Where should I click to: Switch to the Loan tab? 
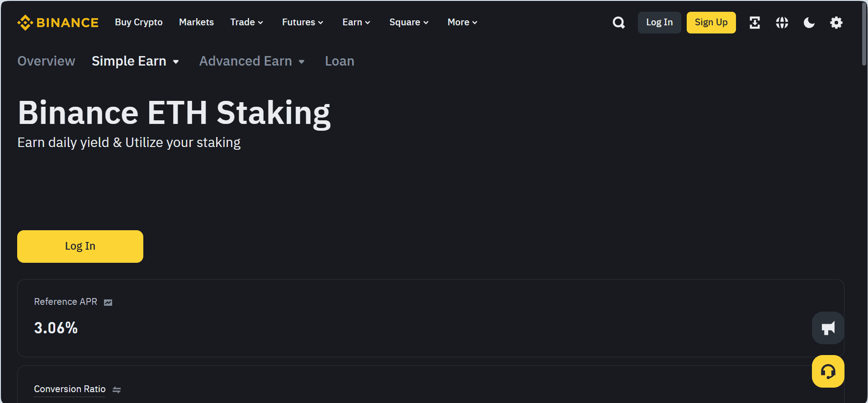tap(340, 61)
